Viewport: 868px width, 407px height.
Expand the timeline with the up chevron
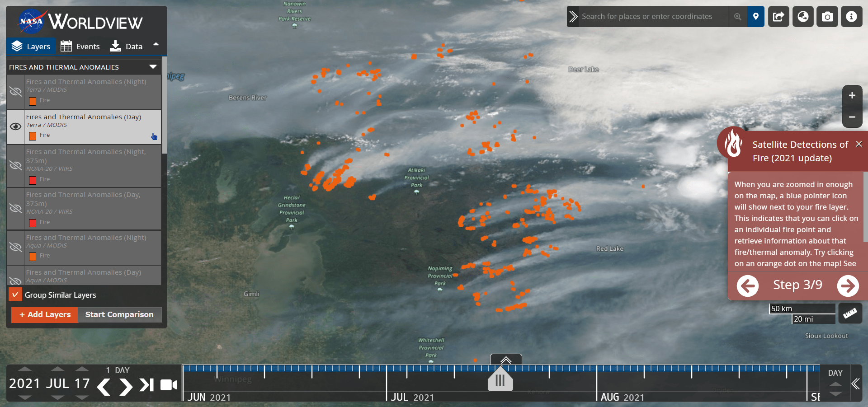point(506,360)
